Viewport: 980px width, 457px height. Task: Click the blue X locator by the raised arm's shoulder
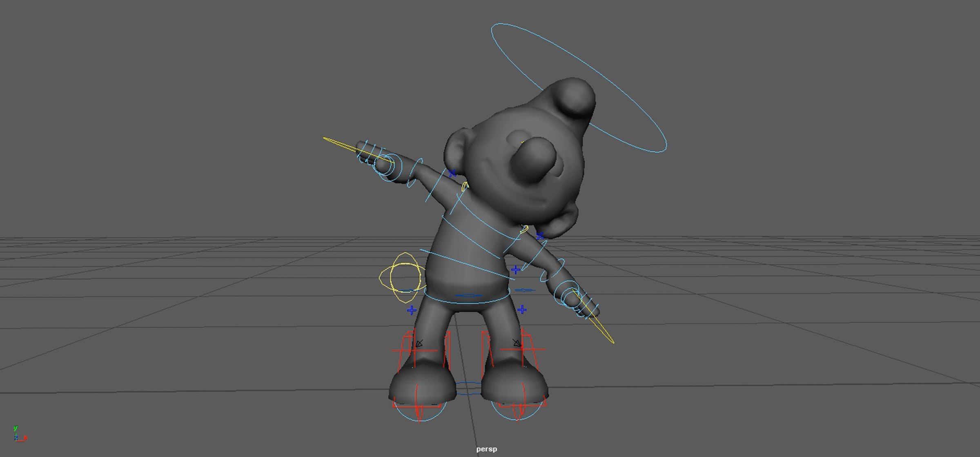(452, 174)
